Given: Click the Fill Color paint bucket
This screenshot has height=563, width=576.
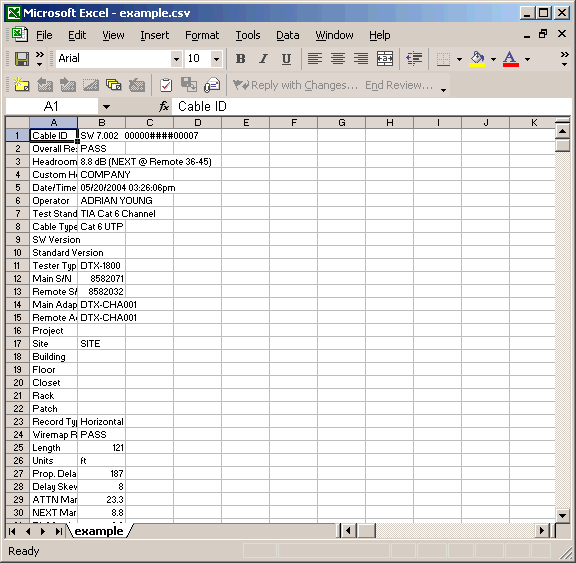Looking at the screenshot, I should point(477,59).
